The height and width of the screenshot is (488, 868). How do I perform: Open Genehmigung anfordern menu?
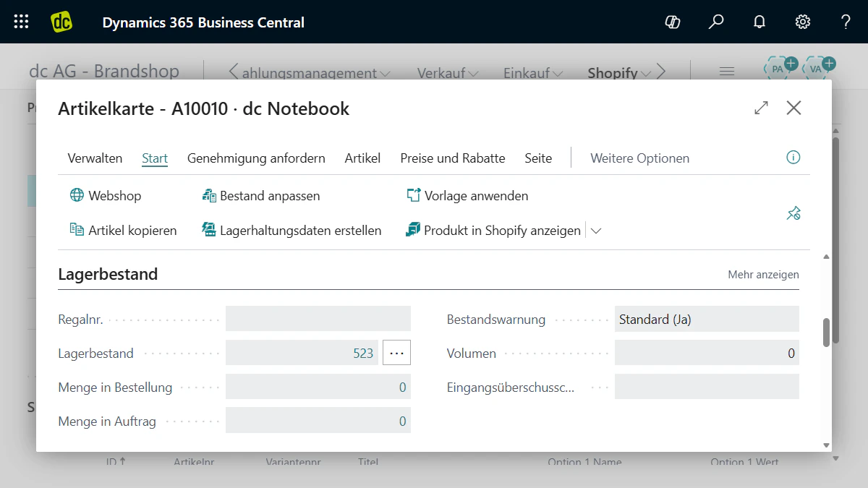[x=256, y=158]
